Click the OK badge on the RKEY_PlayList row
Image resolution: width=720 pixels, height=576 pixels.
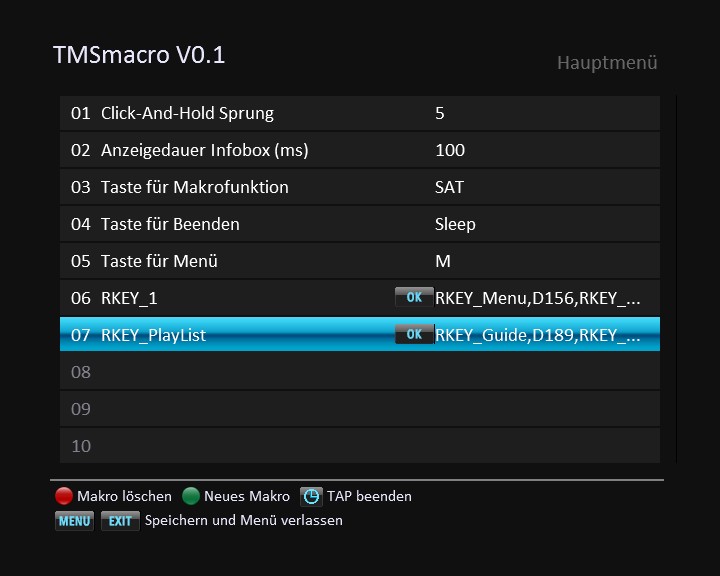coord(414,334)
